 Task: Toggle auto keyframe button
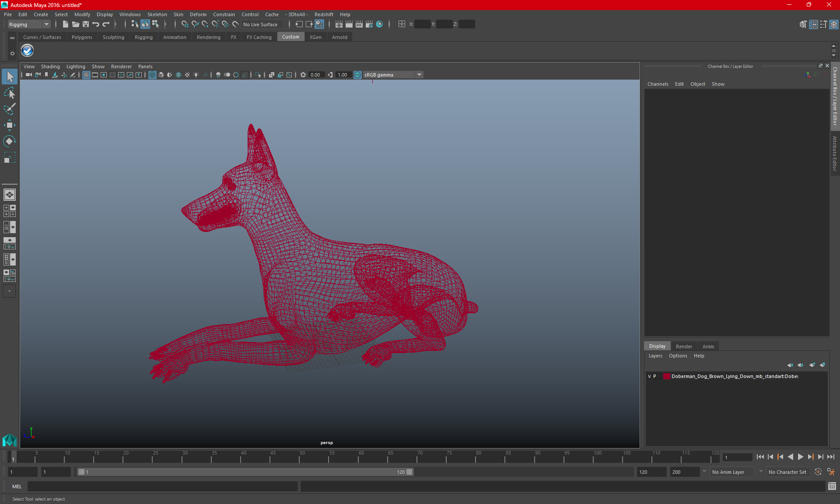click(818, 472)
